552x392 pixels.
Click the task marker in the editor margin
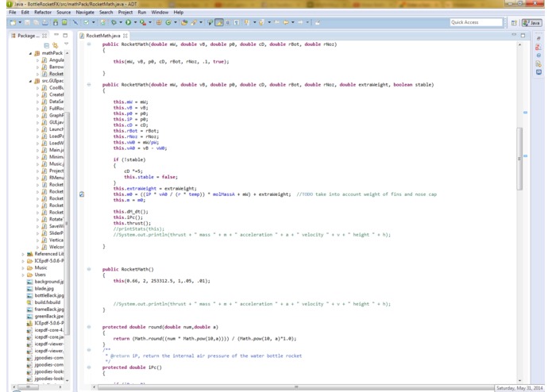[82, 194]
